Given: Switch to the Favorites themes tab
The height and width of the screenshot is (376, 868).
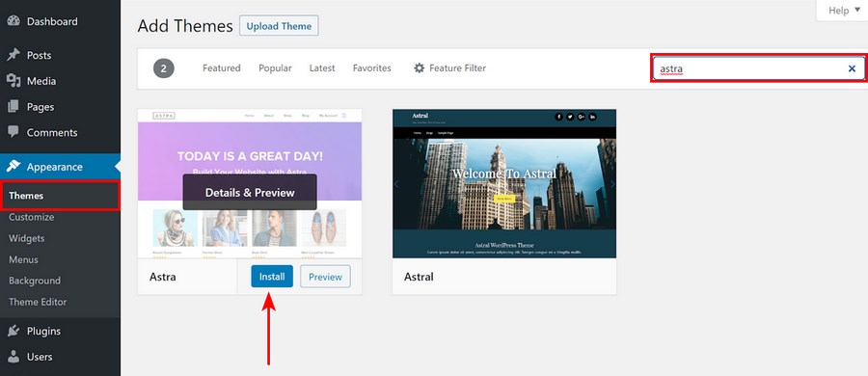Looking at the screenshot, I should coord(372,68).
